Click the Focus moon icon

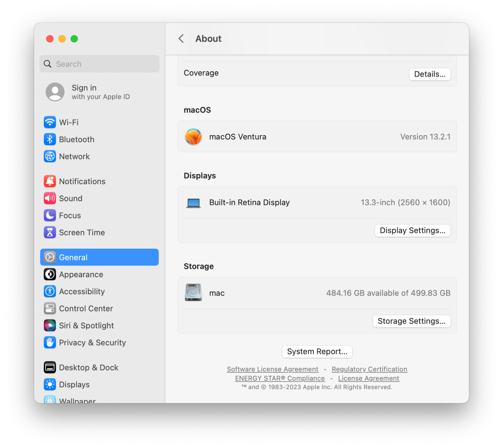[50, 215]
